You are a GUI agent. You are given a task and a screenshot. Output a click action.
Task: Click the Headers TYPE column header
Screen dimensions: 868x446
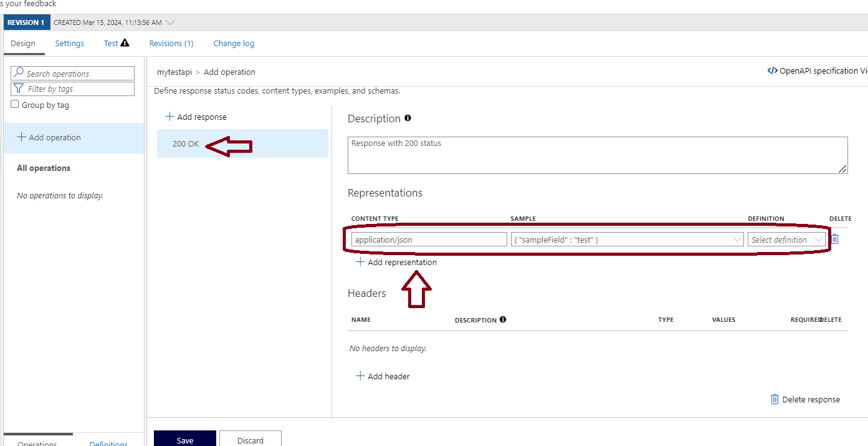point(666,319)
